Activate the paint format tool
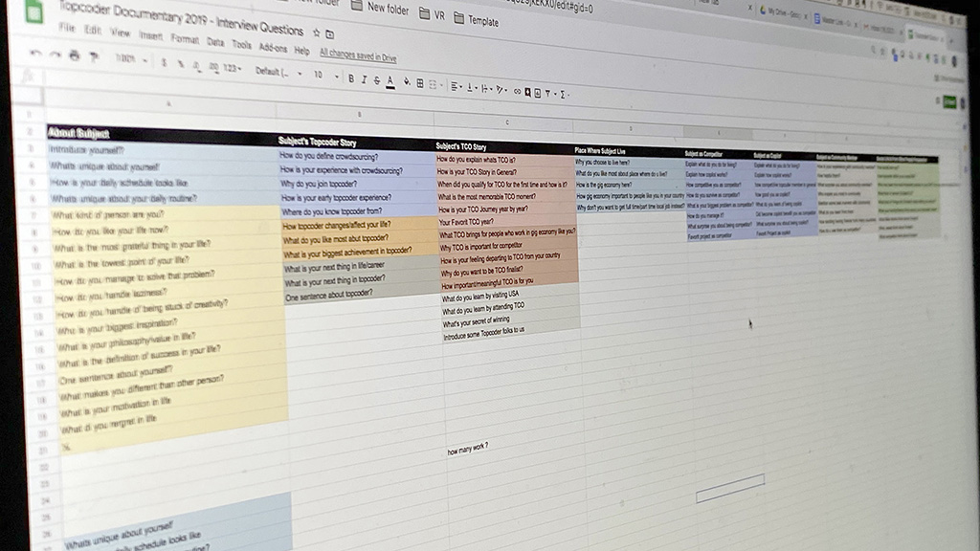The height and width of the screenshot is (551, 980). pos(95,57)
